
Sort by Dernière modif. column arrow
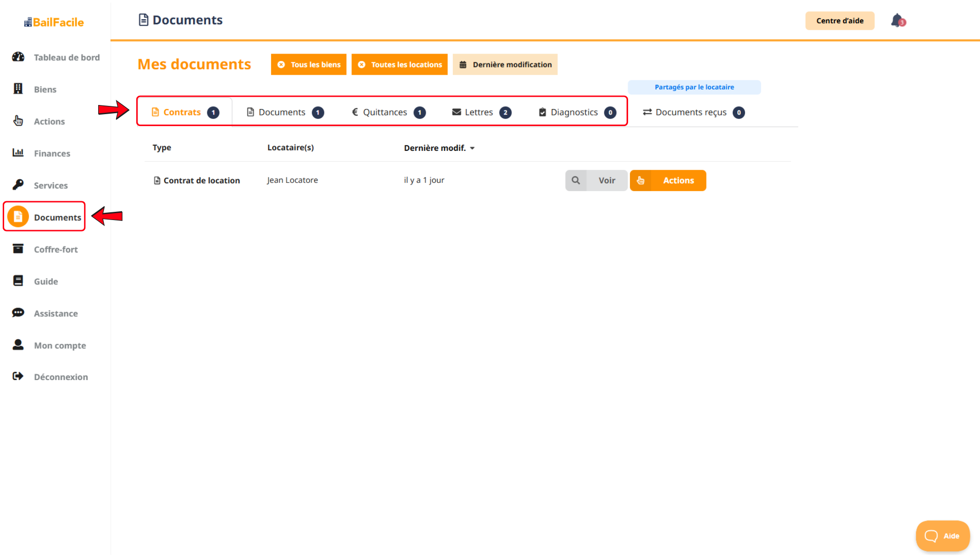(x=472, y=148)
